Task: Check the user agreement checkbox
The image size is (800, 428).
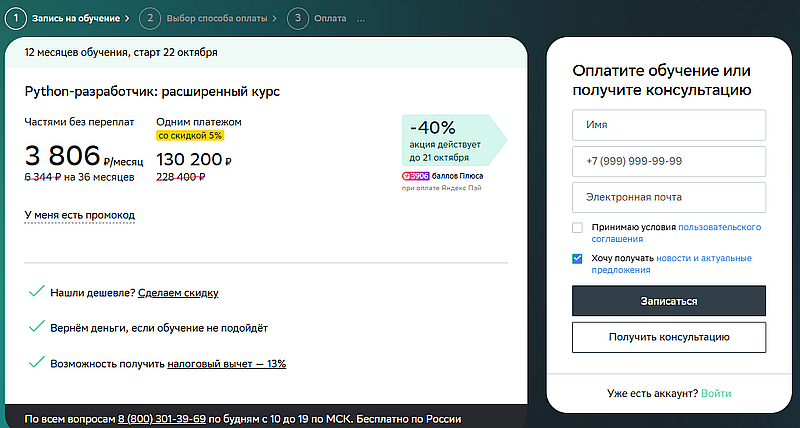Action: 577,228
